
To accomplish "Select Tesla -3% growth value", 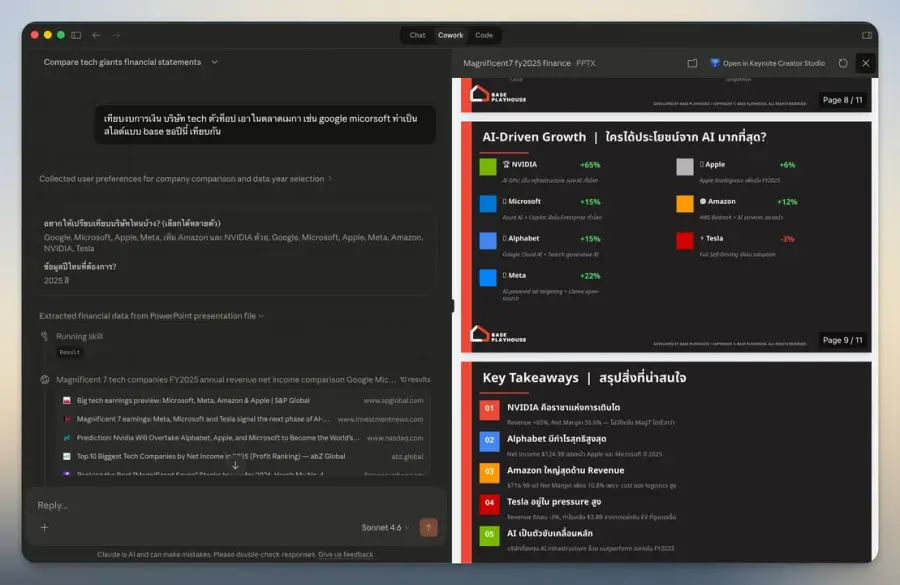I will click(788, 239).
